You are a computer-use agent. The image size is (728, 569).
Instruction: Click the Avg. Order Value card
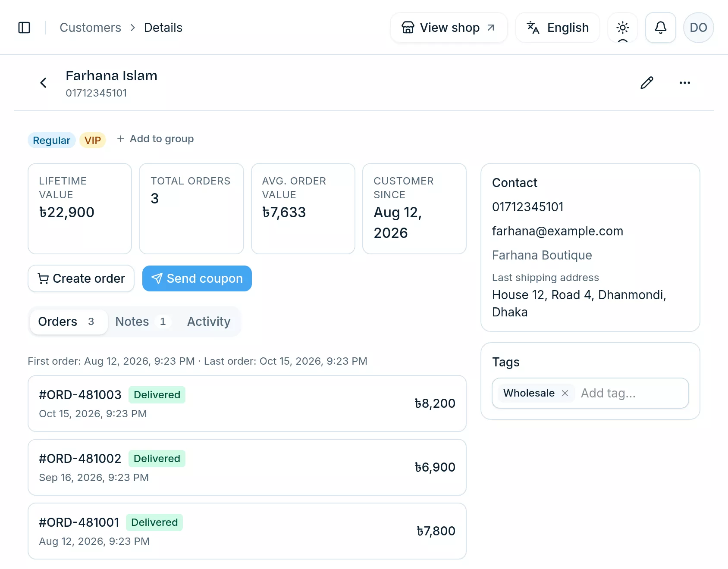coord(303,209)
